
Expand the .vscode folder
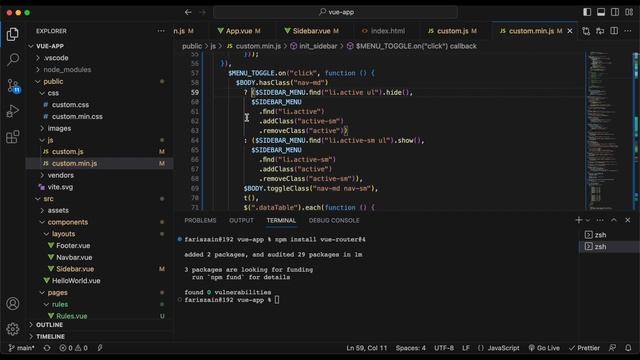pos(100,58)
